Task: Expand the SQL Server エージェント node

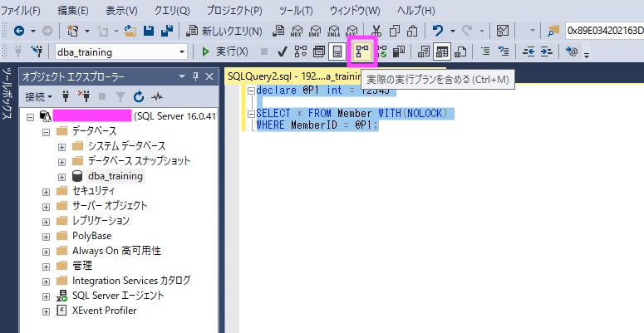Action: 46,296
